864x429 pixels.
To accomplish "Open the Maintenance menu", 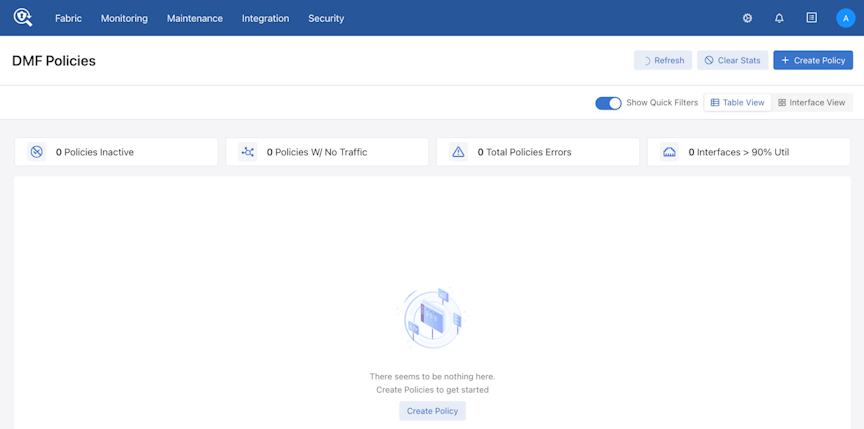I will pos(195,18).
